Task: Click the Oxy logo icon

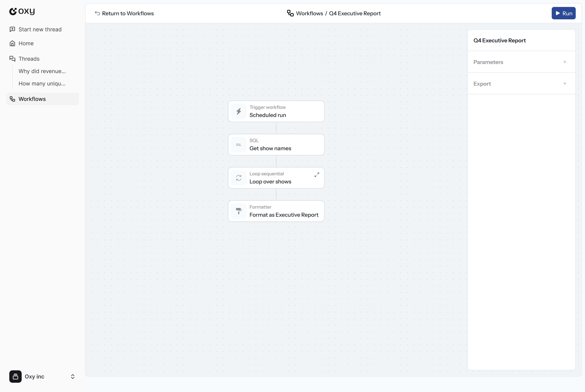Action: tap(13, 11)
